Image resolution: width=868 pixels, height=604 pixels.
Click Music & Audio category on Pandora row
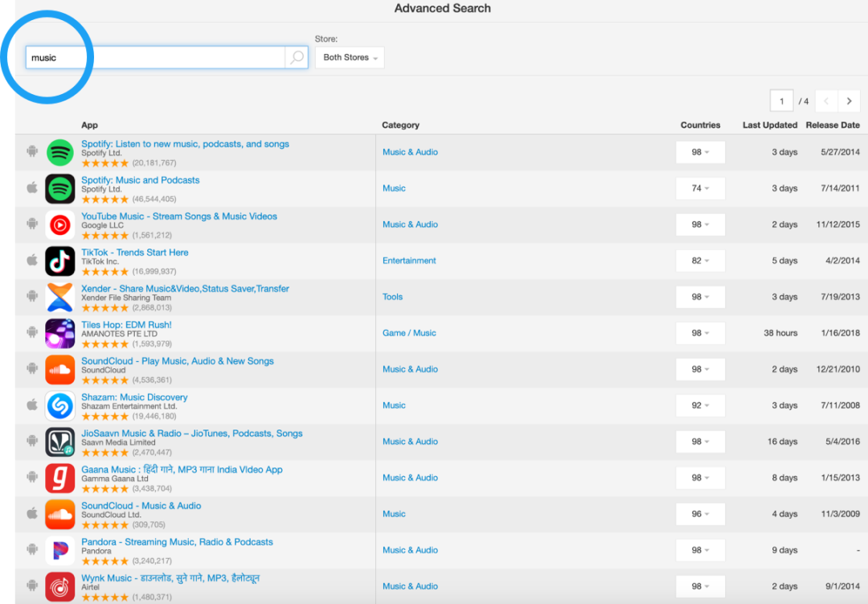click(410, 549)
